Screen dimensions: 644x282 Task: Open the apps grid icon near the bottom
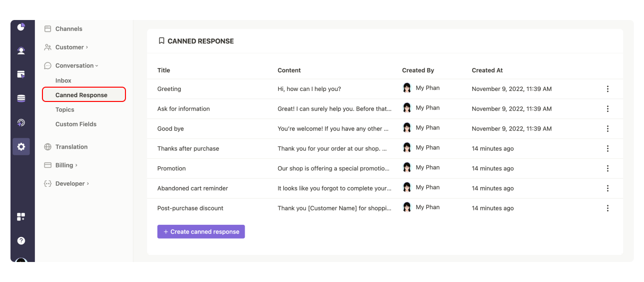[21, 216]
